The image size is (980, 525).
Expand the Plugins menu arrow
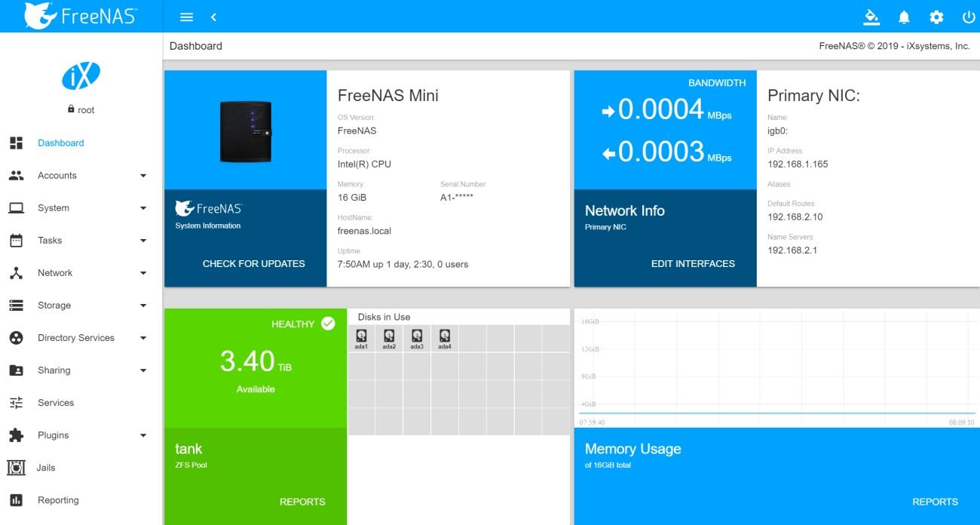[x=143, y=435]
